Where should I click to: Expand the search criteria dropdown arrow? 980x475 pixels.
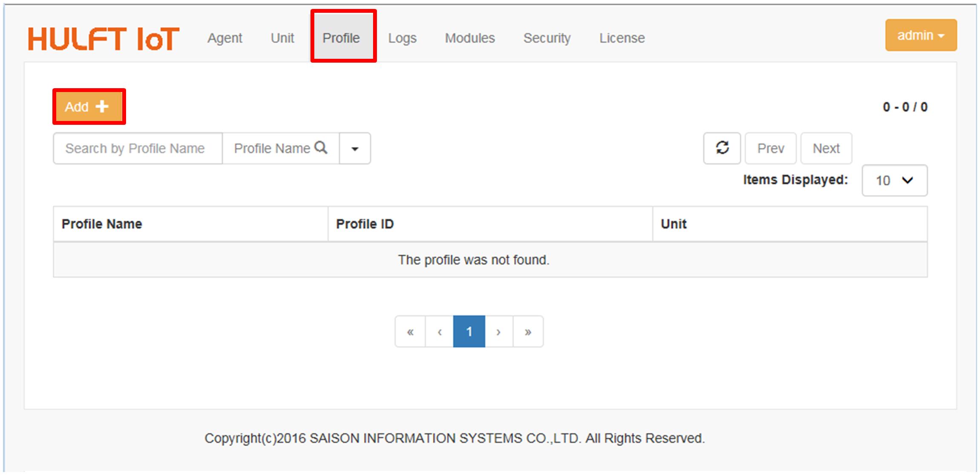355,148
